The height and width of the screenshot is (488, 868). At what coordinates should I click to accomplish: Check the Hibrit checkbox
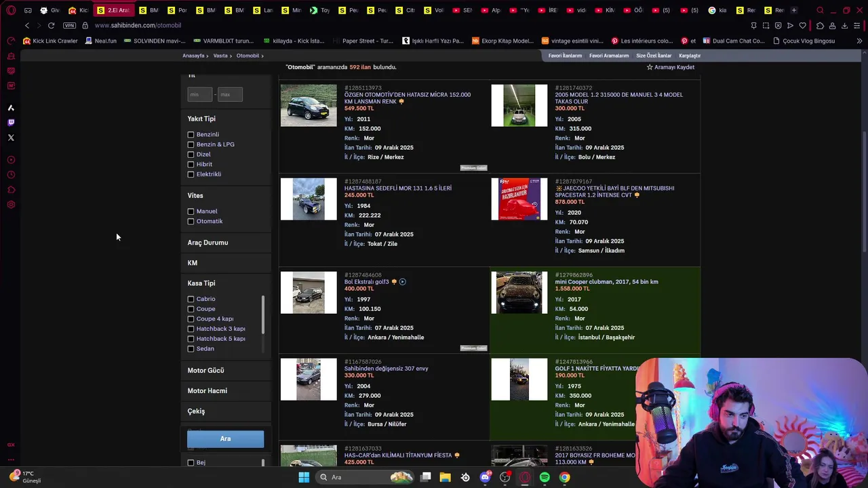(x=191, y=164)
